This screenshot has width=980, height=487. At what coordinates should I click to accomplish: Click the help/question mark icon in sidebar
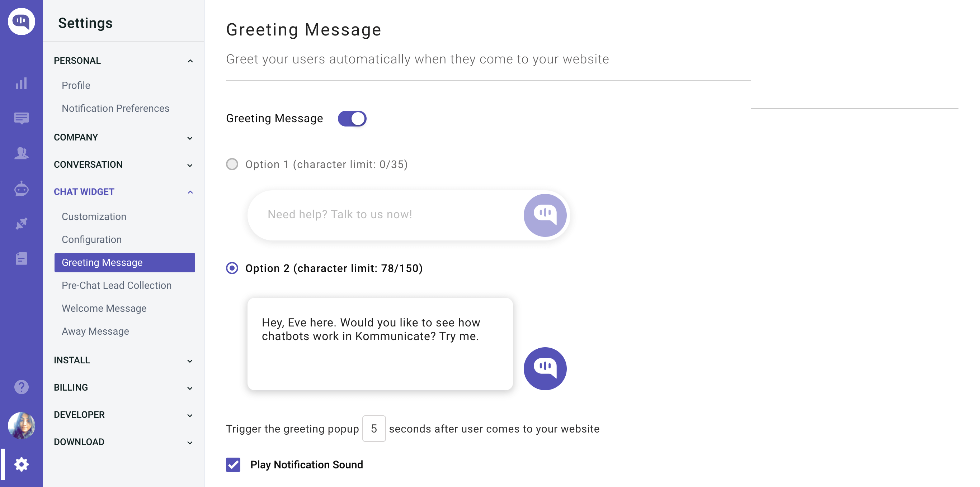pyautogui.click(x=21, y=386)
